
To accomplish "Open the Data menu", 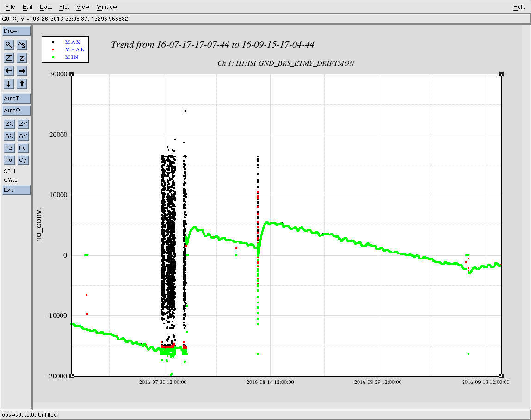I will pos(46,7).
